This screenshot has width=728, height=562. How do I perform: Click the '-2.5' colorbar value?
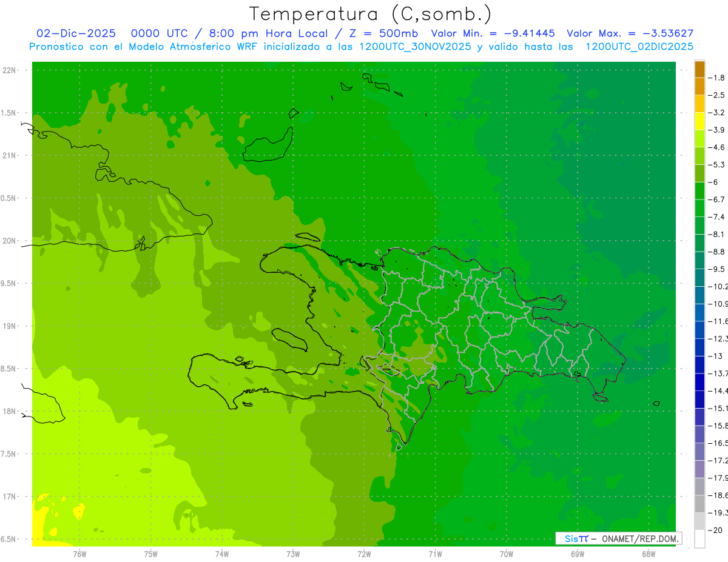pos(716,95)
